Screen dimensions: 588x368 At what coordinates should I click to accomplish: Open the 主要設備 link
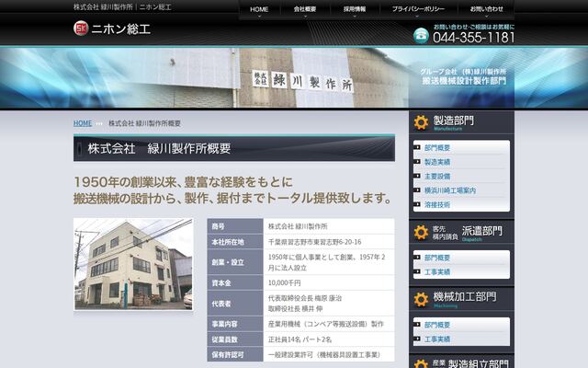437,177
